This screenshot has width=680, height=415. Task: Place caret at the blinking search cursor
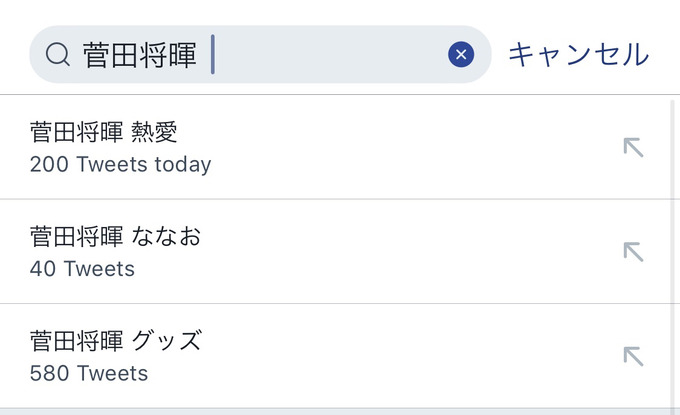tap(212, 55)
